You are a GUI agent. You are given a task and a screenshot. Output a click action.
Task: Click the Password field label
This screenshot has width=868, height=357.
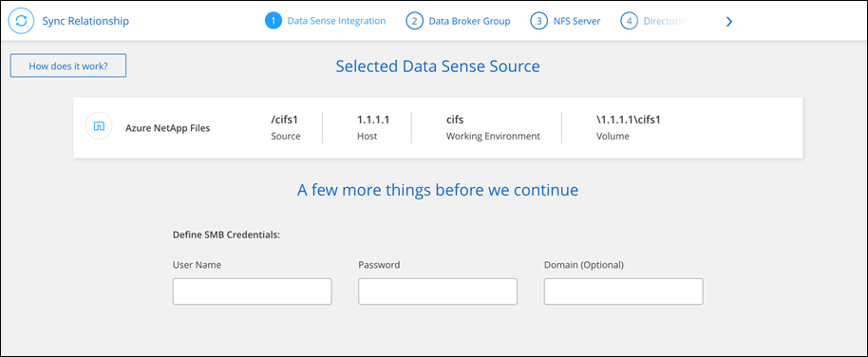pyautogui.click(x=379, y=265)
